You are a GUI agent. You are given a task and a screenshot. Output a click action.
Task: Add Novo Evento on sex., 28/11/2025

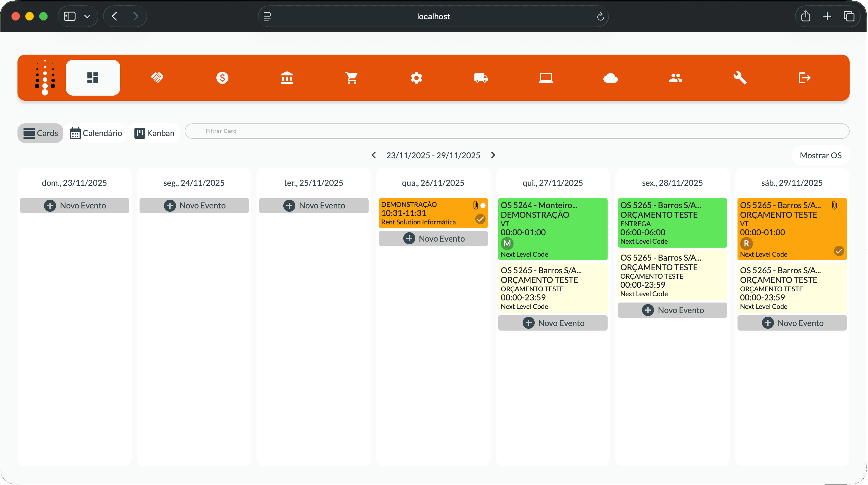(672, 310)
